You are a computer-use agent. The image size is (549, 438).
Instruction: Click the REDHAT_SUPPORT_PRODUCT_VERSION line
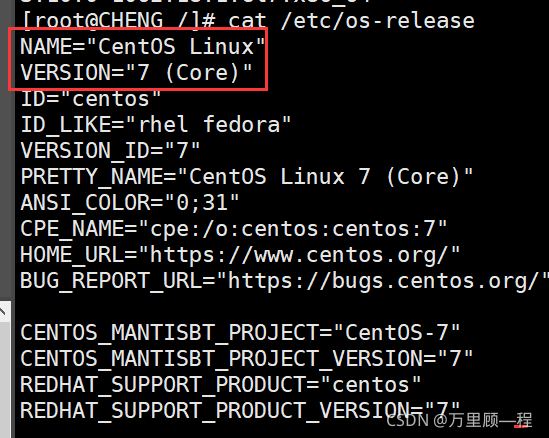(x=240, y=410)
